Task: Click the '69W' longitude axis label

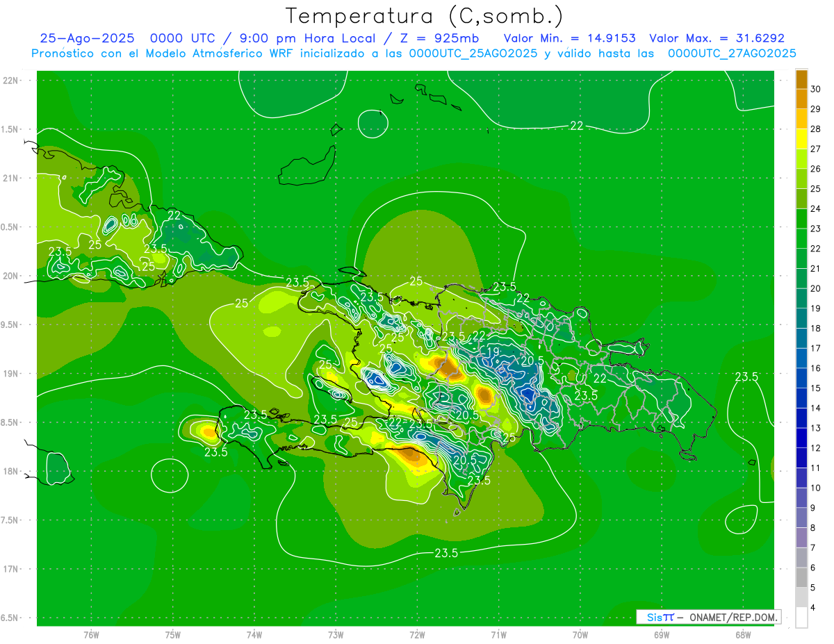Action: [x=662, y=634]
